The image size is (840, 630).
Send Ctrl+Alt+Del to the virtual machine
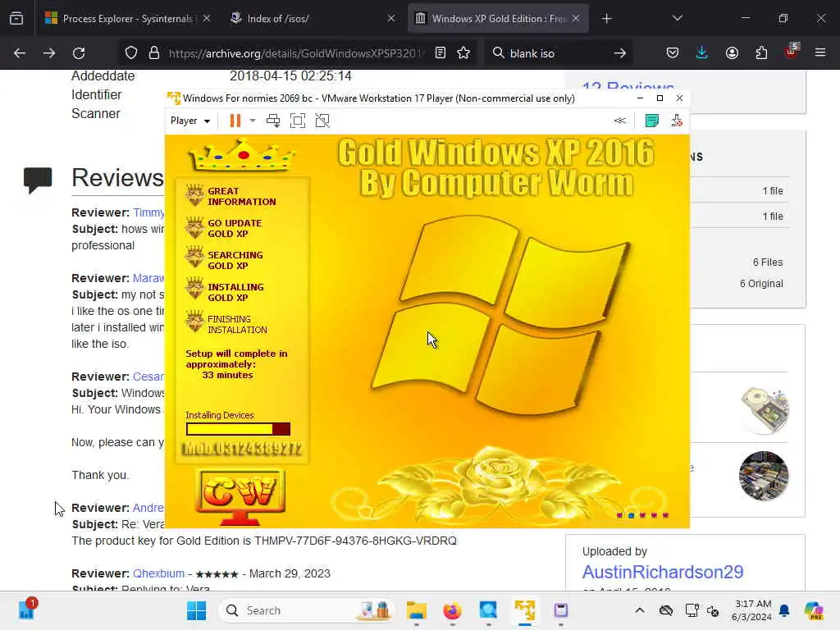(273, 121)
